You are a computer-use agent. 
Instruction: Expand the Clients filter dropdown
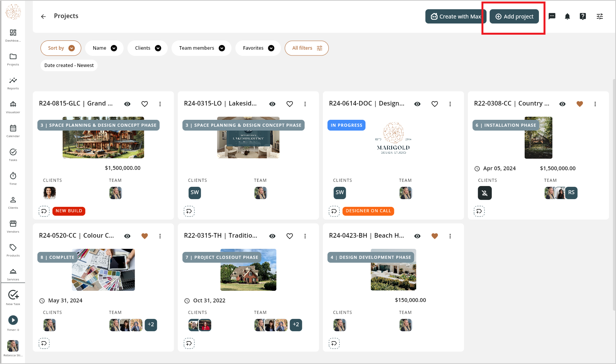click(148, 48)
